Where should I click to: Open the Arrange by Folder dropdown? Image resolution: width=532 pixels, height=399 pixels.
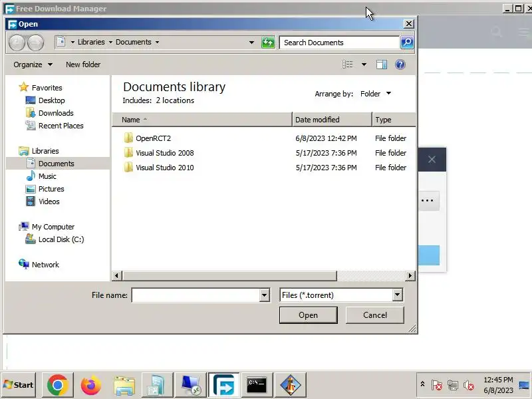coord(376,94)
